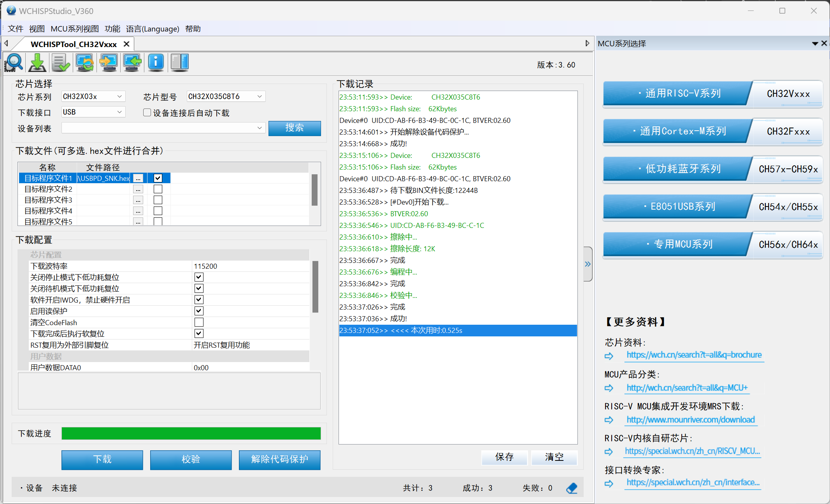Enable 清空CodeFlash checkbox
Image resolution: width=830 pixels, height=504 pixels.
pyautogui.click(x=199, y=322)
